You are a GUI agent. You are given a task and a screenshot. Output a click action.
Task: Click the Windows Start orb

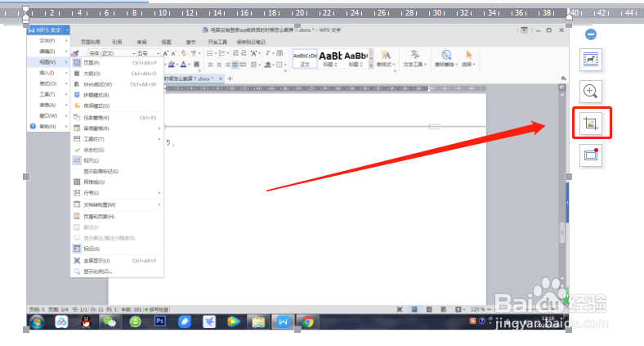[x=37, y=321]
